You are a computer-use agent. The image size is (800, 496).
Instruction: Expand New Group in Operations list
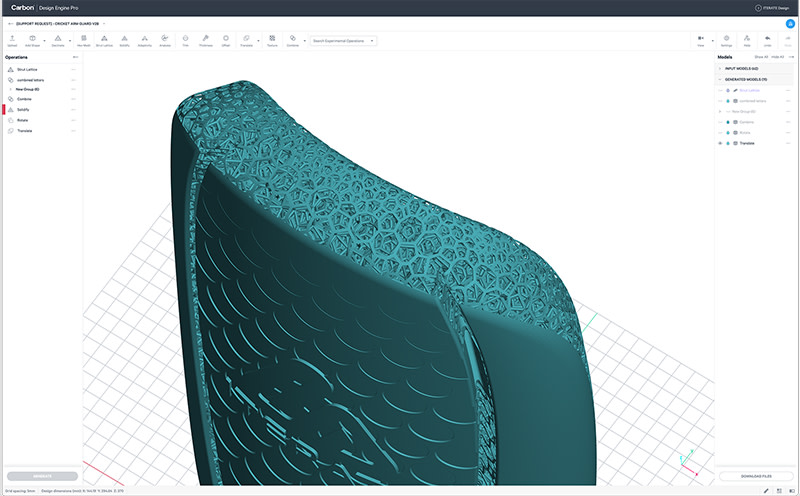point(10,89)
